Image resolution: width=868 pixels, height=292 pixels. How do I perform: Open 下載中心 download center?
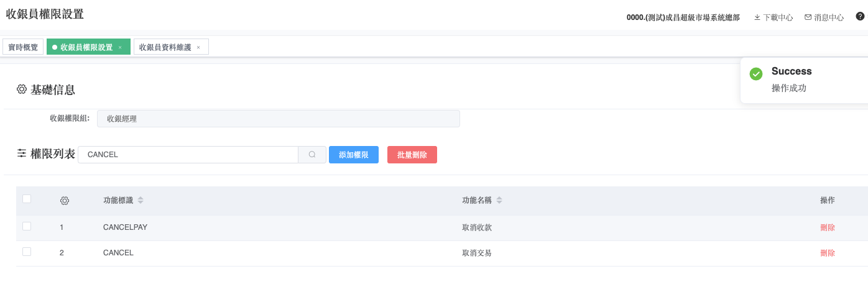[x=773, y=17]
